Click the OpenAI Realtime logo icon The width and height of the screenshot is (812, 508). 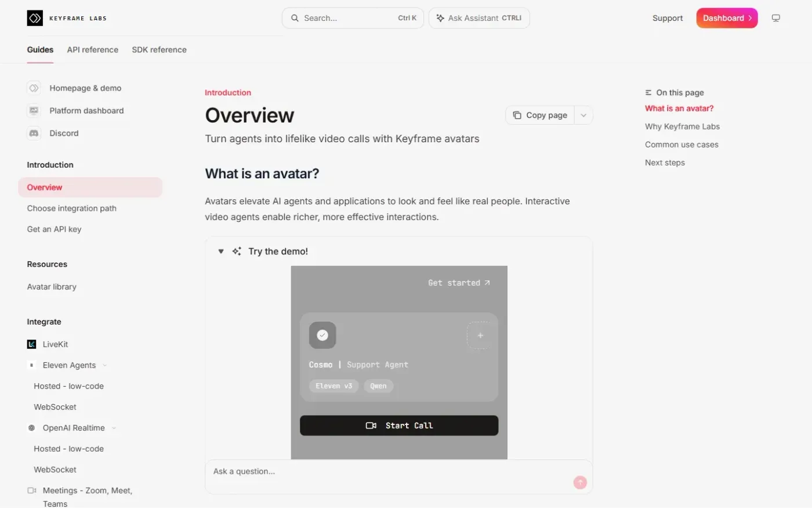coord(32,428)
